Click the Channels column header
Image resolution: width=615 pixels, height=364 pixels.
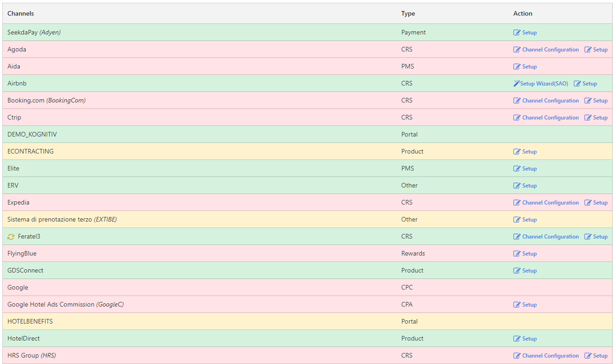(21, 13)
